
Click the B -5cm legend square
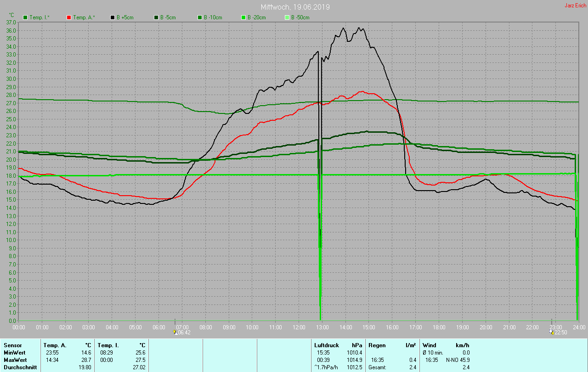click(x=156, y=17)
